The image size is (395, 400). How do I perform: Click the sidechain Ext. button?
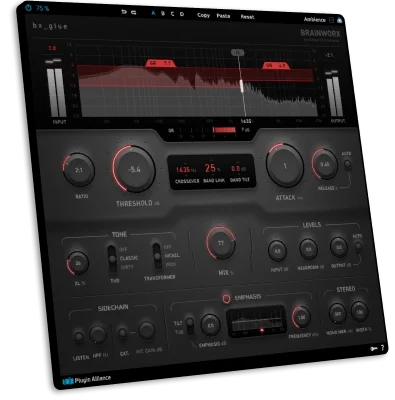[123, 333]
